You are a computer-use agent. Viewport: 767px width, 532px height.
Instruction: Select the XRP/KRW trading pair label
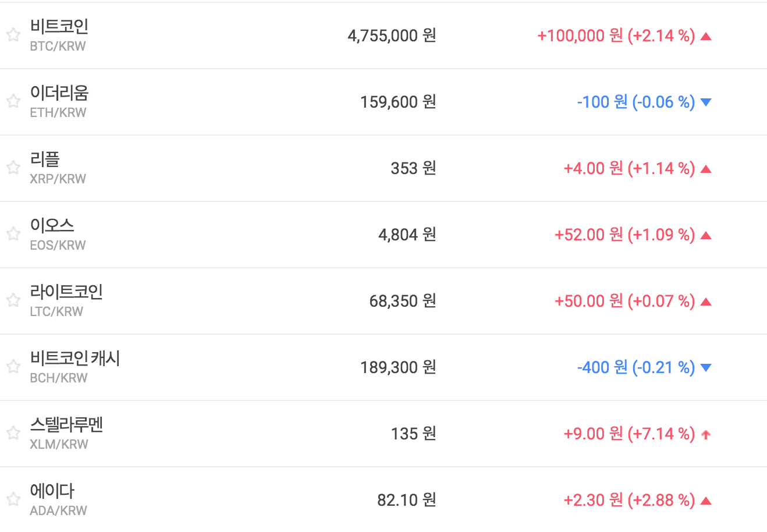click(58, 179)
